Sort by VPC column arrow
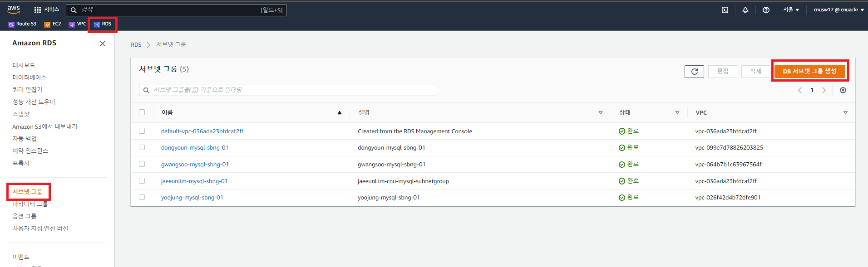This screenshot has width=868, height=267. tap(845, 112)
